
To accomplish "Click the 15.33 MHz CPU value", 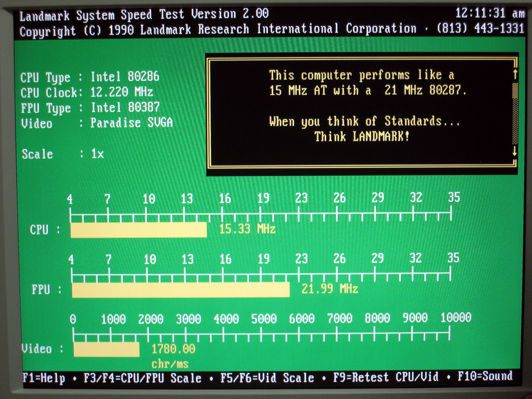I will (x=247, y=228).
